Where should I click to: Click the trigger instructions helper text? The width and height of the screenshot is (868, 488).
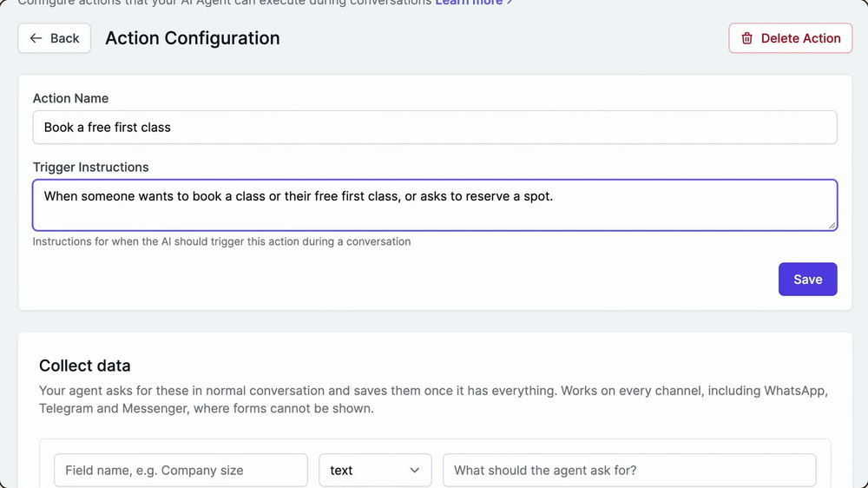pyautogui.click(x=221, y=241)
